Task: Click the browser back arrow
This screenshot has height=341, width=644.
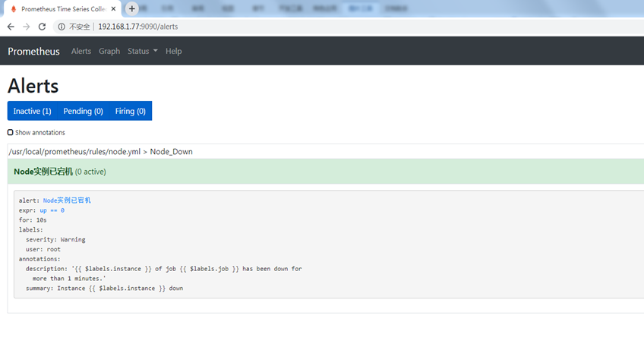Action: pos(11,27)
